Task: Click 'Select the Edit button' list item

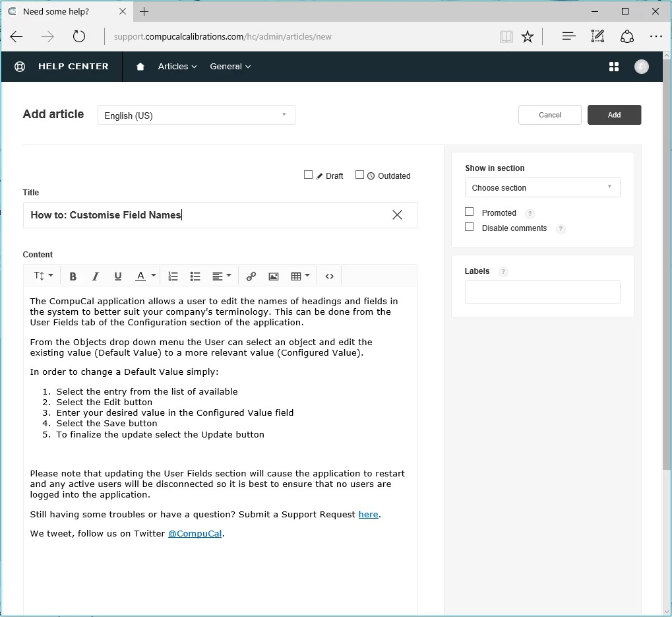Action: point(104,402)
